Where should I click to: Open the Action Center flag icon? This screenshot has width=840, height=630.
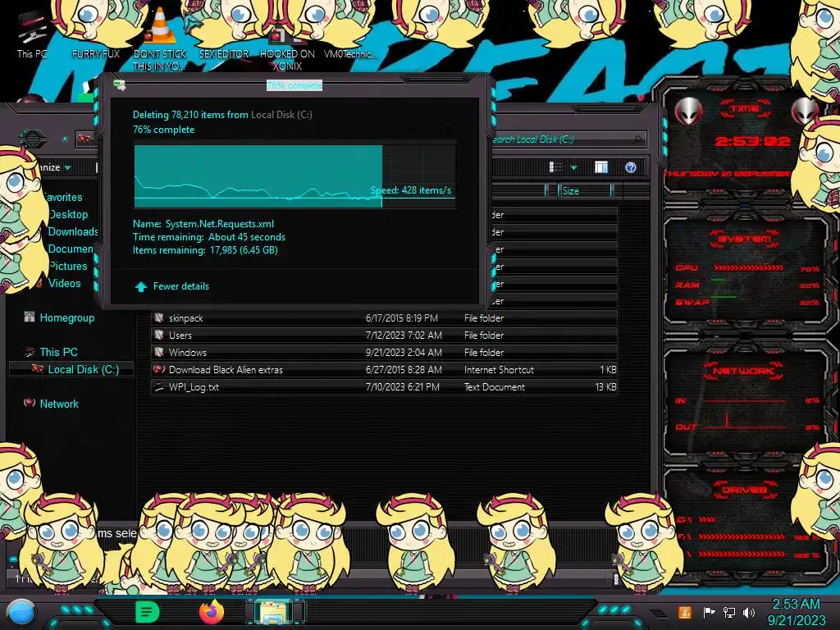tap(709, 612)
